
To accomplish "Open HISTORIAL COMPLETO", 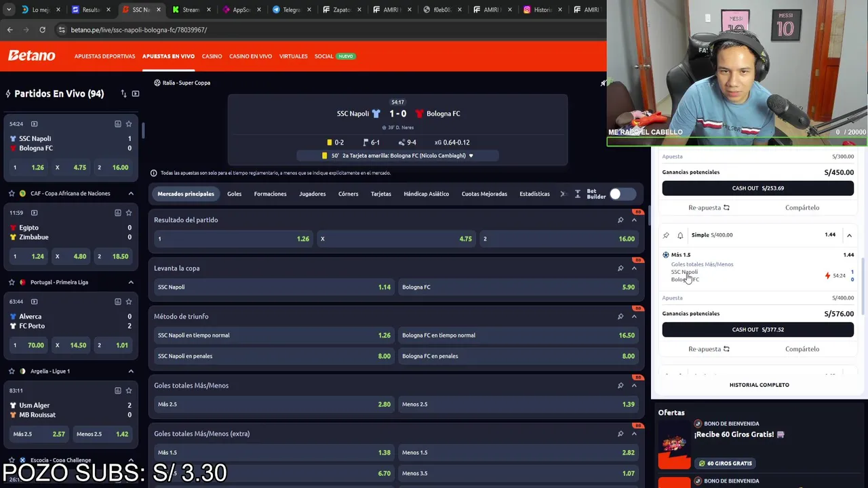I will 759,385.
